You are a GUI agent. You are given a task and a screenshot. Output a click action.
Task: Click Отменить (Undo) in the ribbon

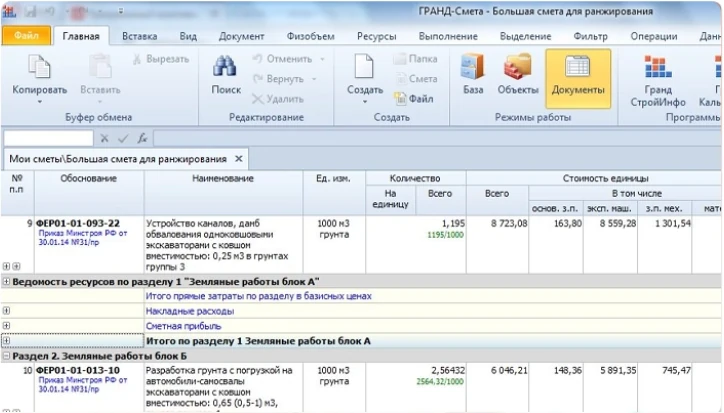click(283, 59)
